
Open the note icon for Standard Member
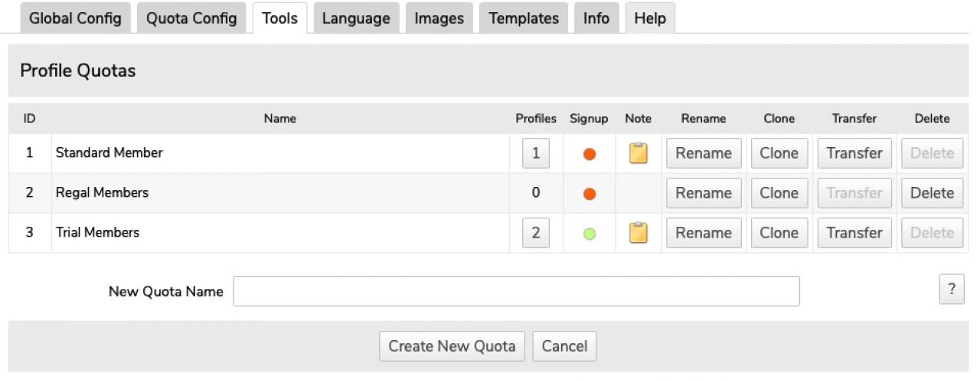pyautogui.click(x=638, y=153)
